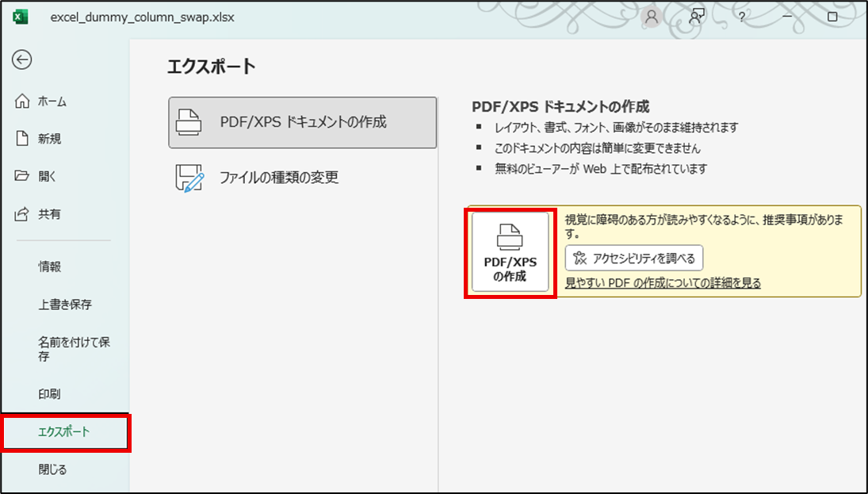Open 見やすい PDF の作成についての詳細を見る link

[x=663, y=283]
